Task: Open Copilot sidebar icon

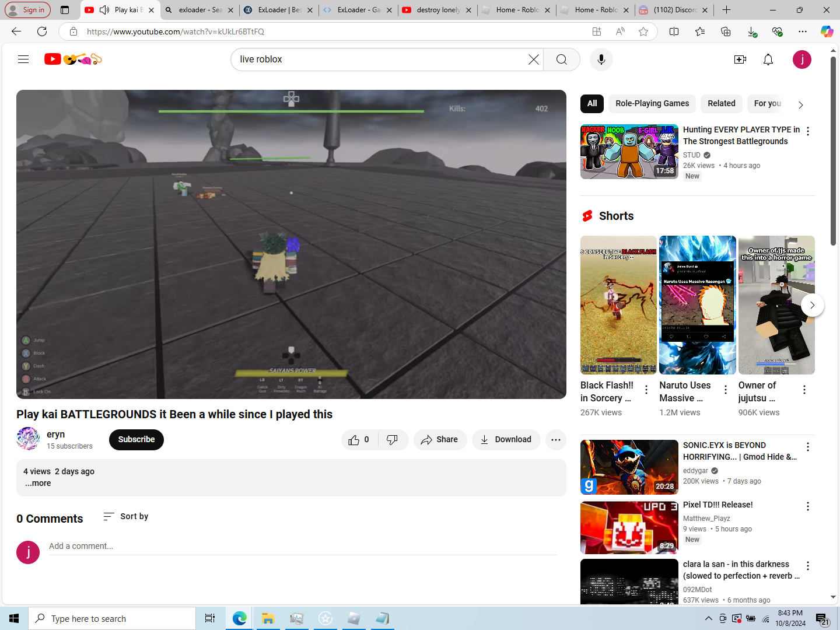Action: click(x=827, y=32)
